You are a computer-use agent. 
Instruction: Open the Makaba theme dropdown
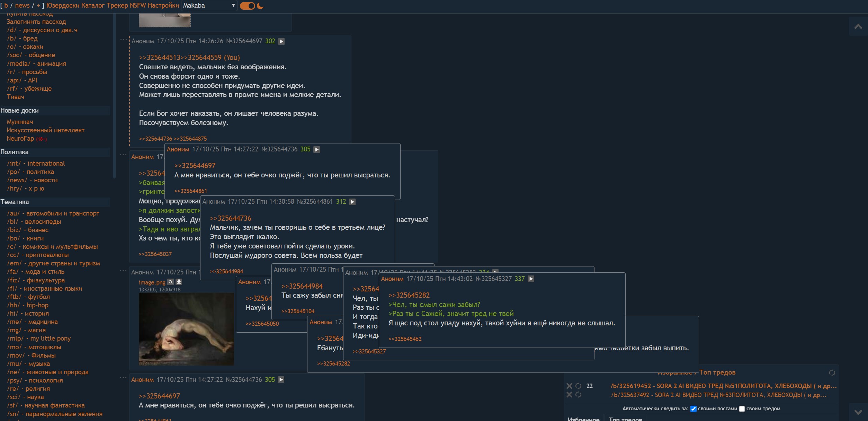pyautogui.click(x=209, y=6)
